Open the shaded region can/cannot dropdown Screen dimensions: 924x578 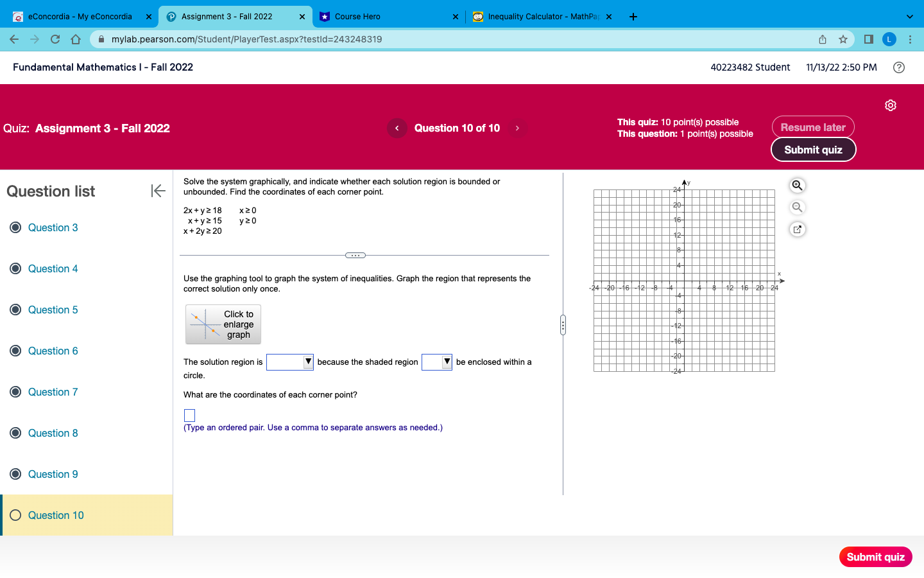437,362
